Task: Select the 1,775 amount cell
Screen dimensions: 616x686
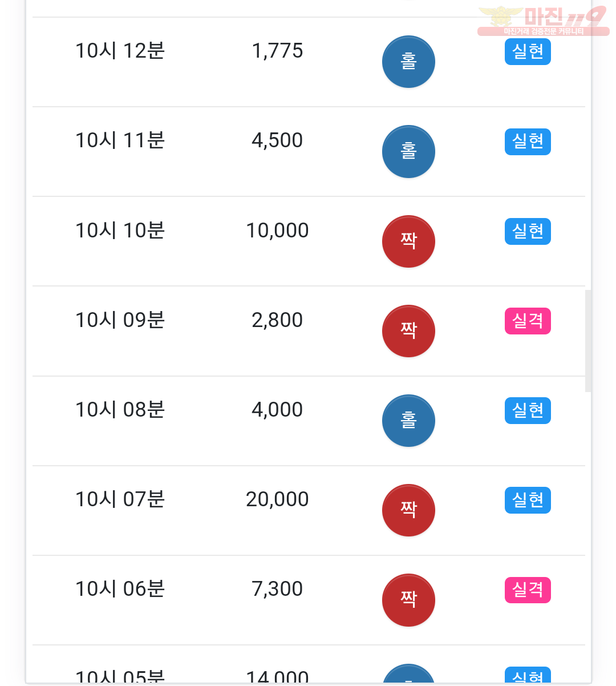Action: (277, 51)
